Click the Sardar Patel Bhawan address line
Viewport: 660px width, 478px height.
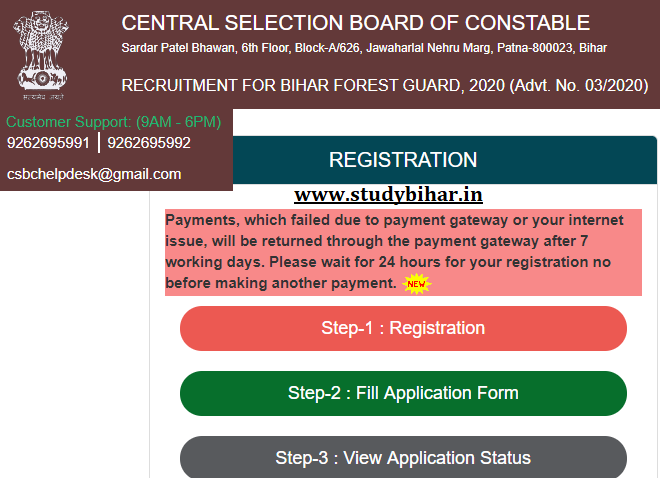[364, 48]
